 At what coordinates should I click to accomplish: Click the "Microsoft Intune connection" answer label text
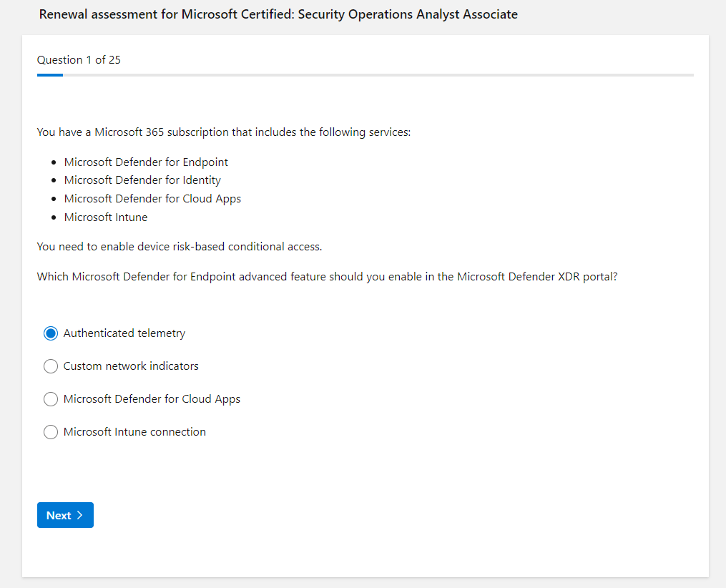pos(134,432)
